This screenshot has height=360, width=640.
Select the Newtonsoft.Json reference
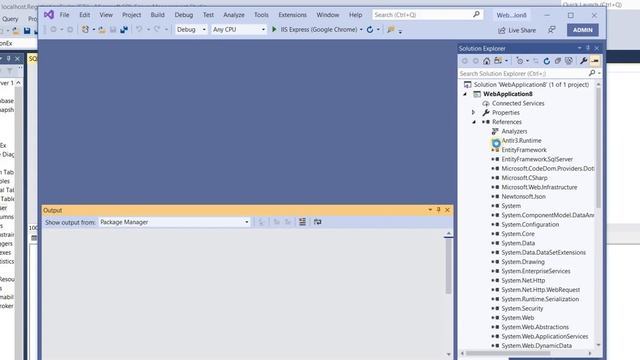518,196
